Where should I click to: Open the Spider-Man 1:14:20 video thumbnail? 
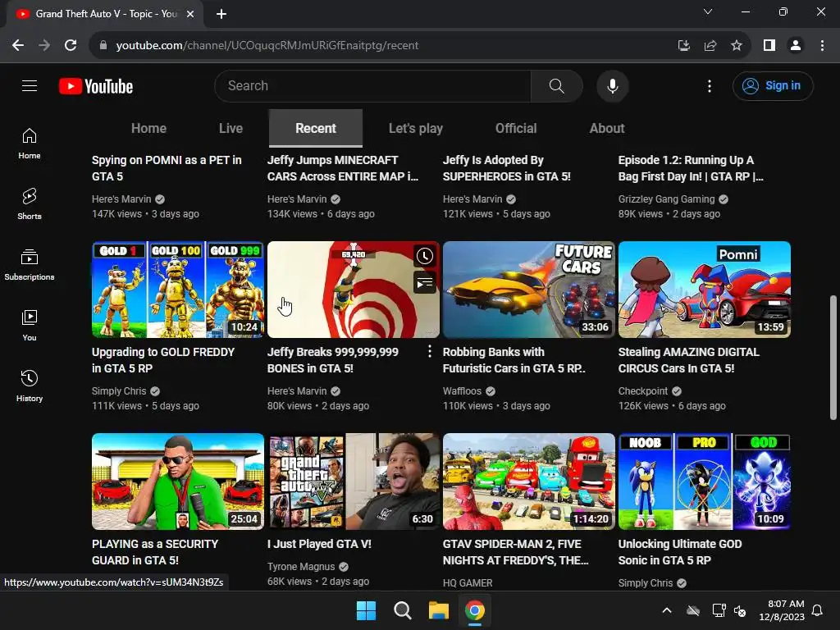coord(529,481)
